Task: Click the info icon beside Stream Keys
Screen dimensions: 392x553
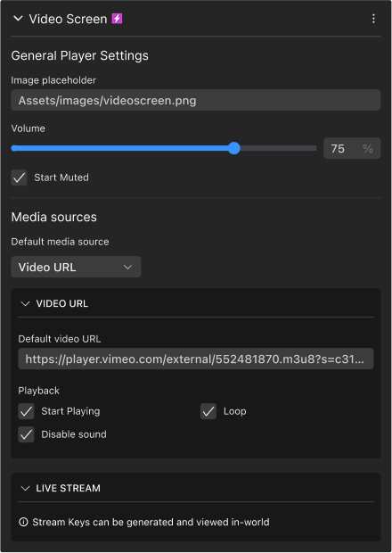Action: click(x=23, y=522)
